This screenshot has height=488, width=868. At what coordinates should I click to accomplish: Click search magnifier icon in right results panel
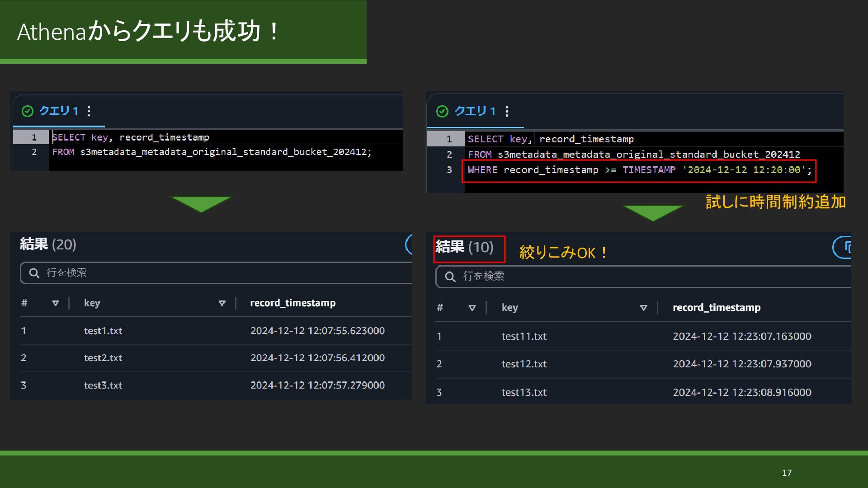(450, 277)
